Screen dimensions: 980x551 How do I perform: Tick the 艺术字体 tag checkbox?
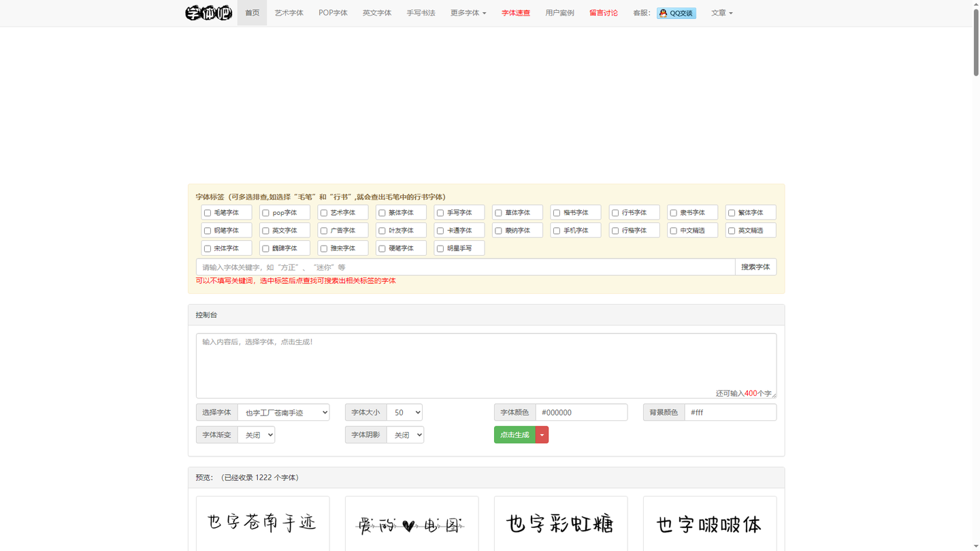(324, 213)
